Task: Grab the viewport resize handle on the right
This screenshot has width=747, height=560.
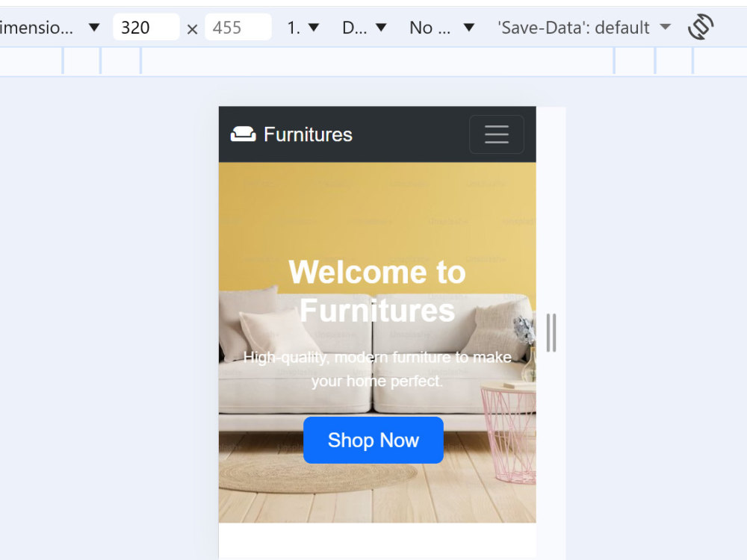Action: [551, 332]
